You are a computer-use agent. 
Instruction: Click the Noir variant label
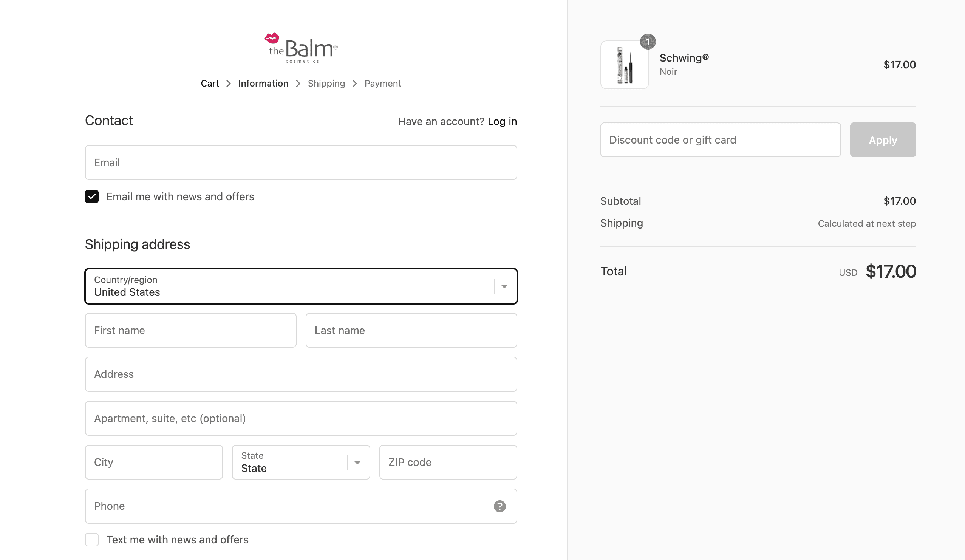pyautogui.click(x=668, y=72)
